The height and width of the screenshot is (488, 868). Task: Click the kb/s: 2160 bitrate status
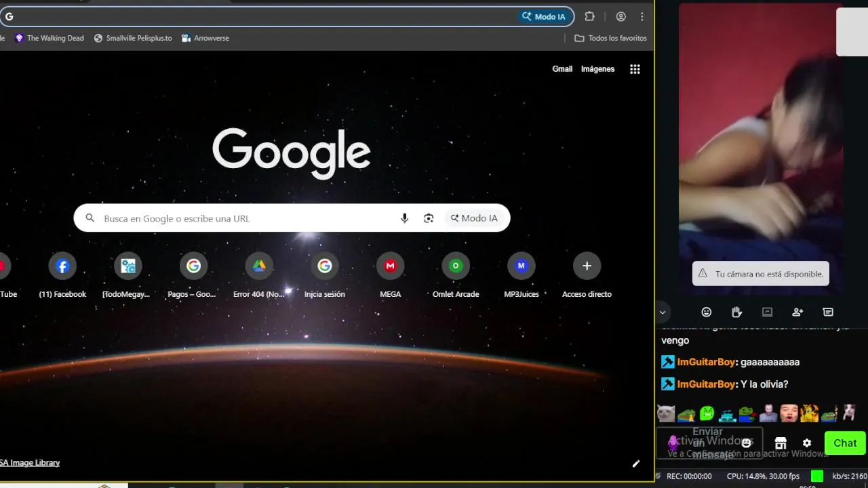[850, 476]
